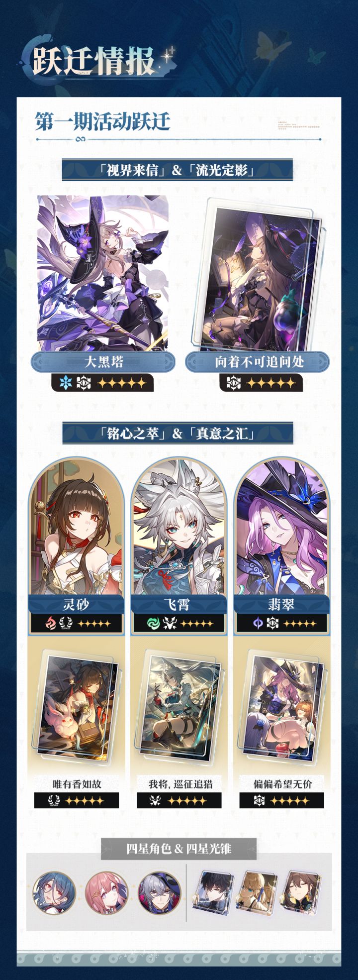Select the 大黑塔 name banner
This screenshot has width=358, height=980.
[103, 362]
